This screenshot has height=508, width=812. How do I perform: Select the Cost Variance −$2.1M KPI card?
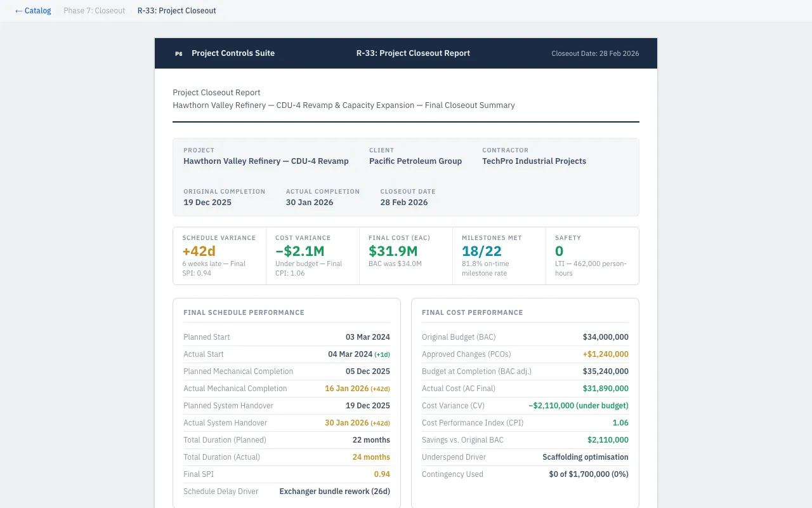(313, 255)
